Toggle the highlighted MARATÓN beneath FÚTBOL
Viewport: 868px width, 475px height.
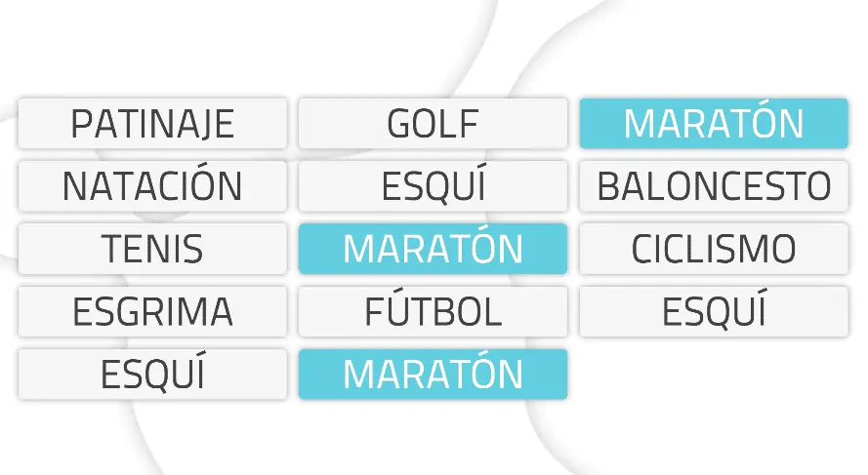pyautogui.click(x=433, y=374)
